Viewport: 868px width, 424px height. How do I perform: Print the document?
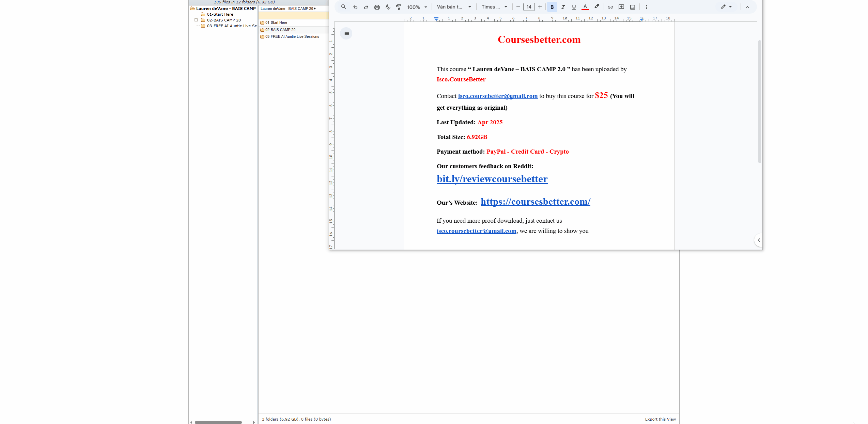click(x=377, y=7)
